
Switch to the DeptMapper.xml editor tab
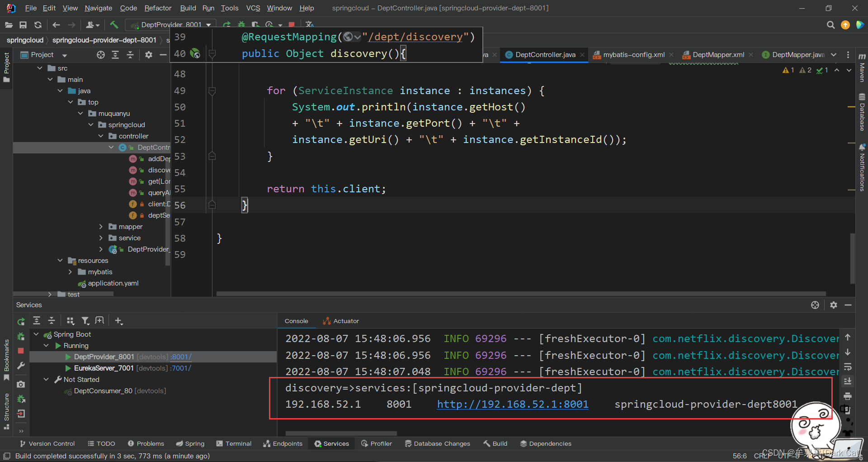pos(718,55)
